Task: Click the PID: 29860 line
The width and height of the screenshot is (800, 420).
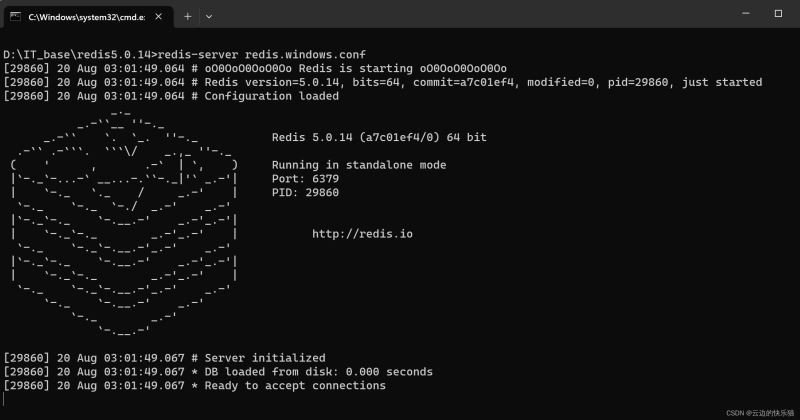Action: pos(305,193)
